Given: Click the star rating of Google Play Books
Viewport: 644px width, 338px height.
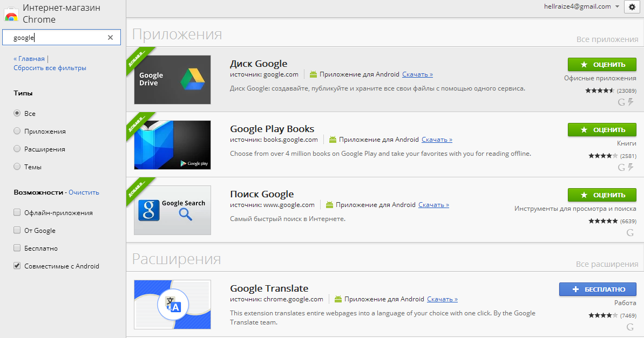Looking at the screenshot, I should 603,156.
